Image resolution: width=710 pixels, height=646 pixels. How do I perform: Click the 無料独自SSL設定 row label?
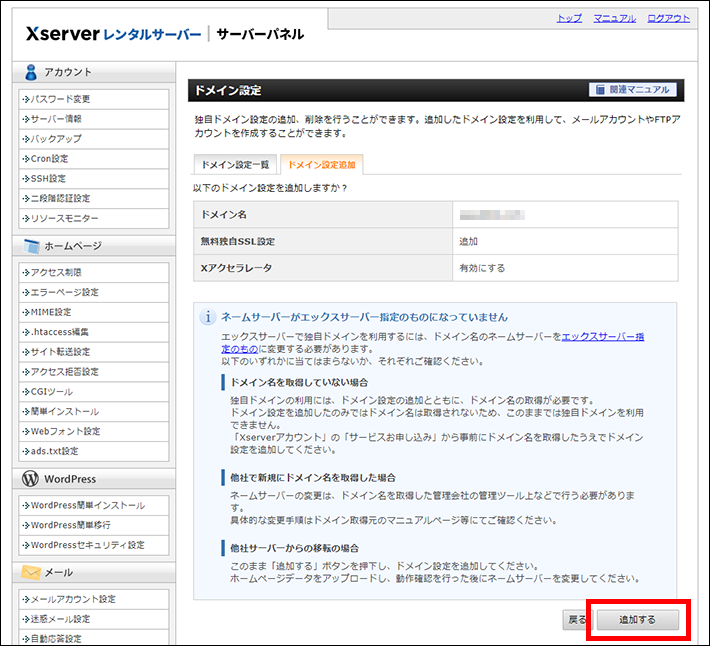click(238, 242)
